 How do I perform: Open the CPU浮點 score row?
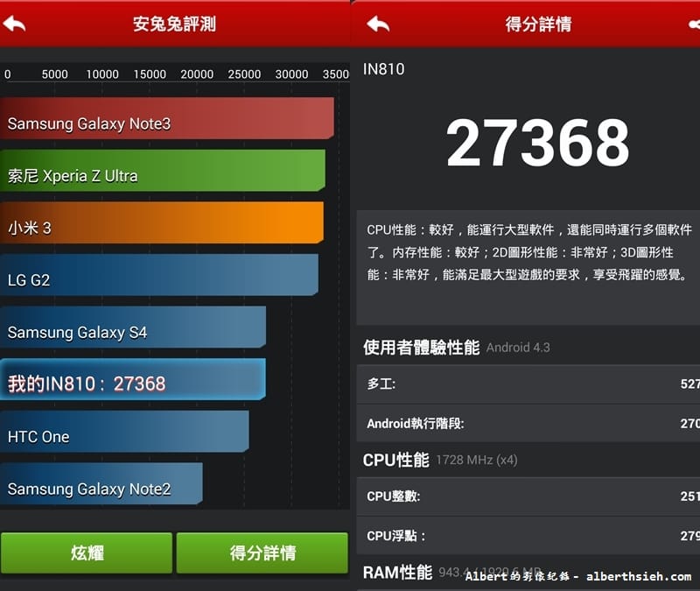pos(528,536)
